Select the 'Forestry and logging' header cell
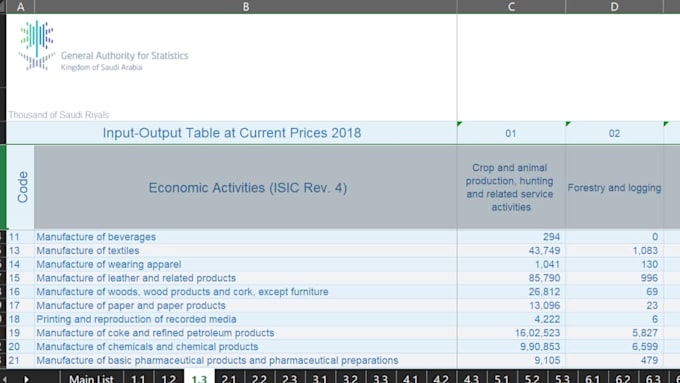 pyautogui.click(x=615, y=187)
